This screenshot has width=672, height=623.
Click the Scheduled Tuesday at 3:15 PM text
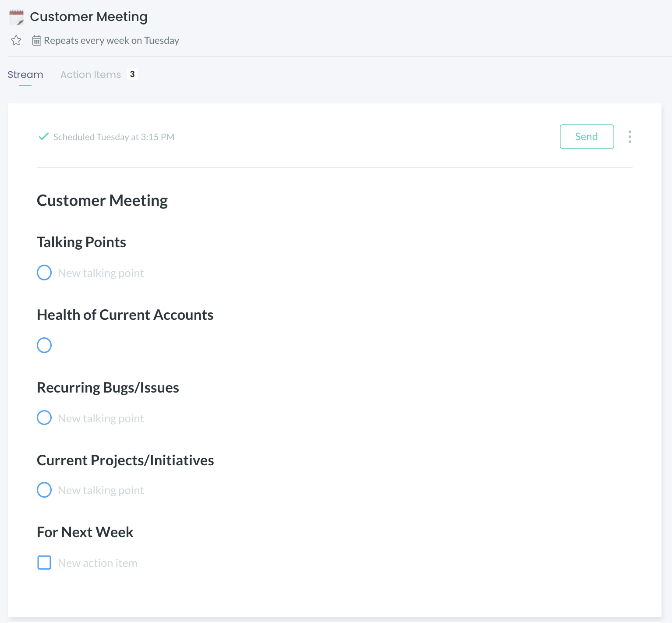tap(114, 137)
